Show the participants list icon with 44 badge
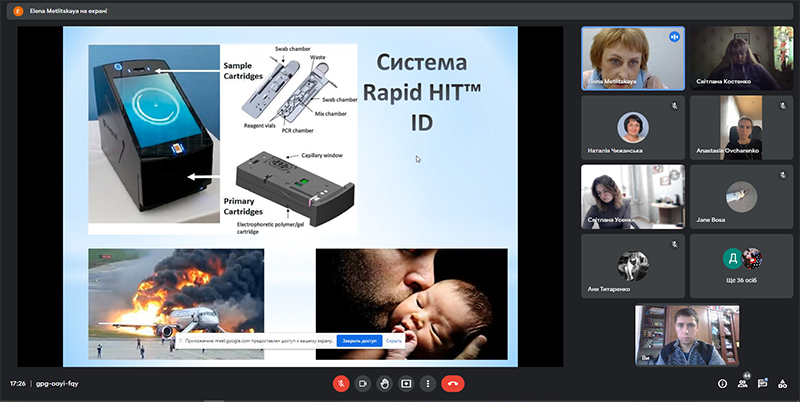800x402 pixels. pos(743,383)
